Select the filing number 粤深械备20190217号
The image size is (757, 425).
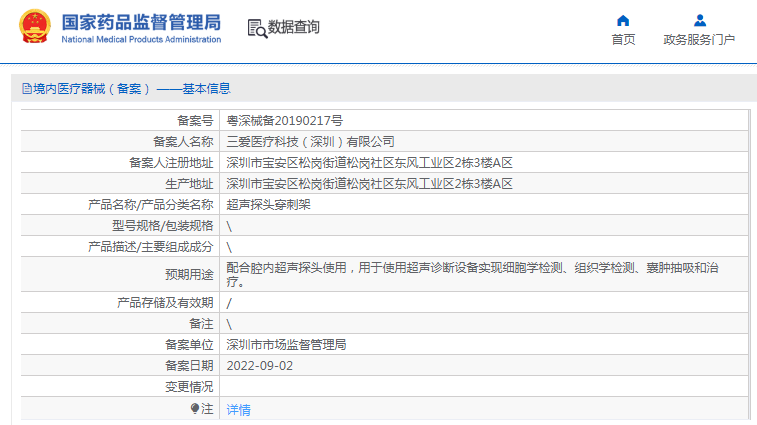(284, 120)
